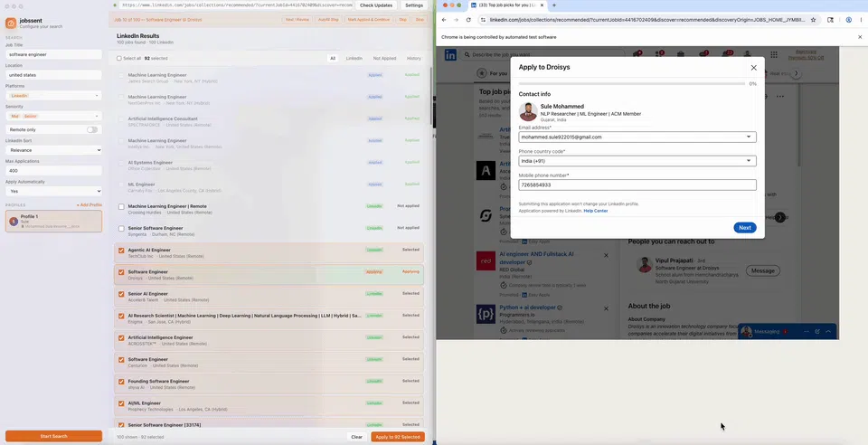Uncheck Agentic AI Engineer job
868x445 pixels.
click(121, 251)
